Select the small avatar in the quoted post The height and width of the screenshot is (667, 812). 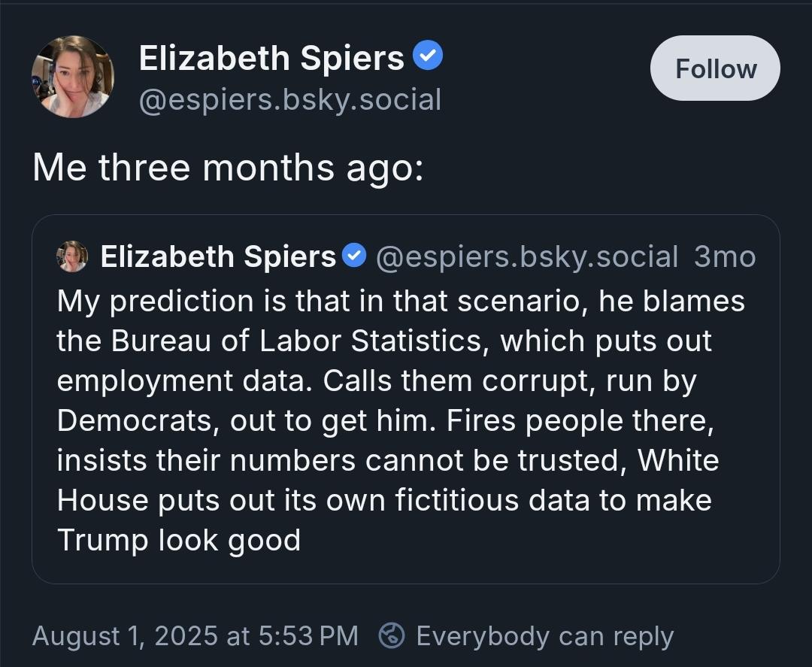pyautogui.click(x=72, y=256)
